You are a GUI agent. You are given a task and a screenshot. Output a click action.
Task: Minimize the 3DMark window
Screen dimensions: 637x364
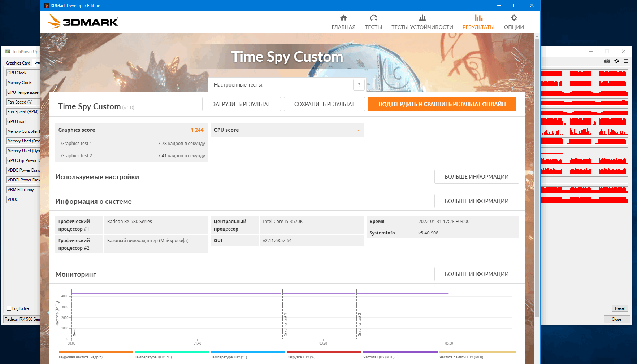pyautogui.click(x=499, y=5)
